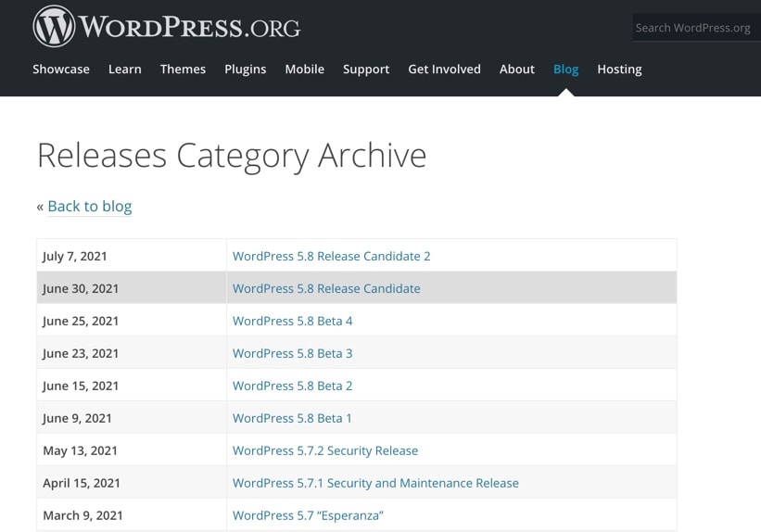Click the date June 15, 2021
761x532 pixels.
tap(81, 386)
